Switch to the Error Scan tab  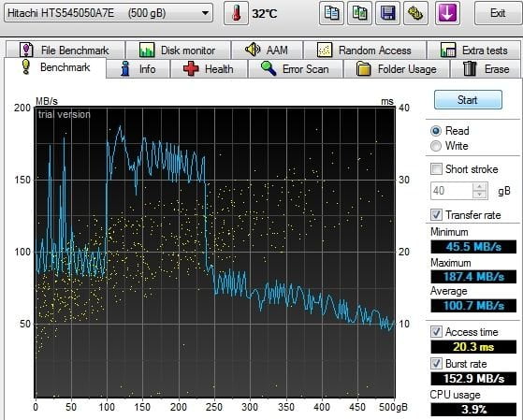[x=296, y=69]
